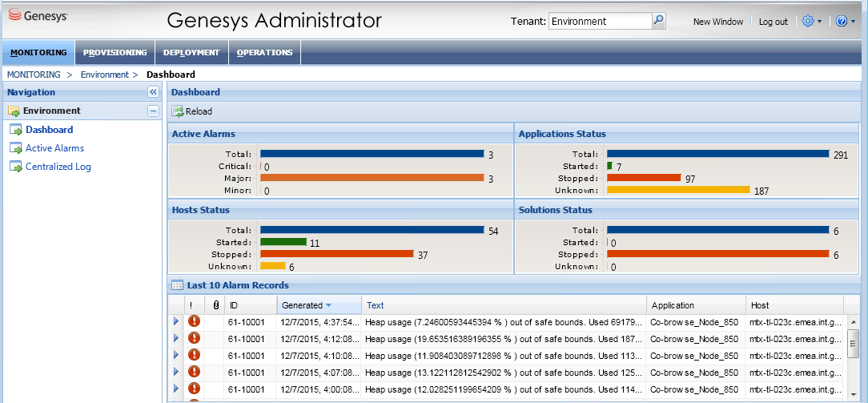Collapse the Navigation panel with double-arrow
The width and height of the screenshot is (868, 403).
(153, 92)
